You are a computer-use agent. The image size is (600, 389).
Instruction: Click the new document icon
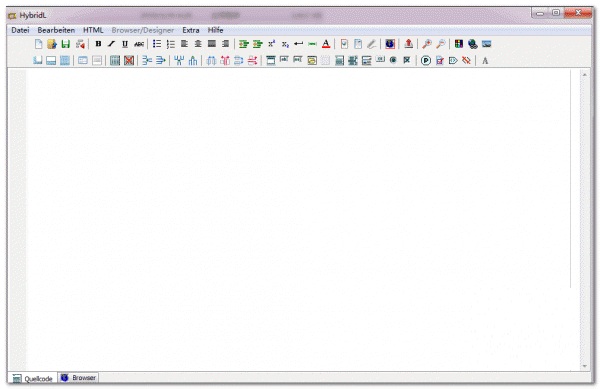(38, 44)
